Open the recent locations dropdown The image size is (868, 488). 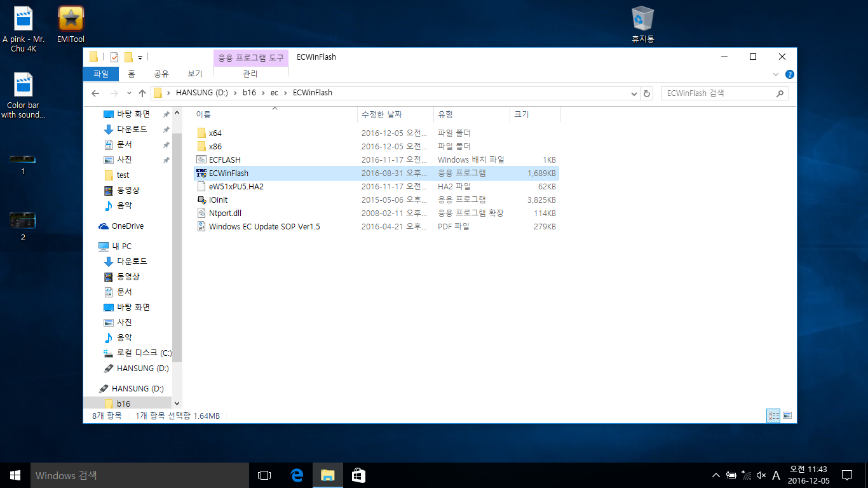click(x=128, y=93)
